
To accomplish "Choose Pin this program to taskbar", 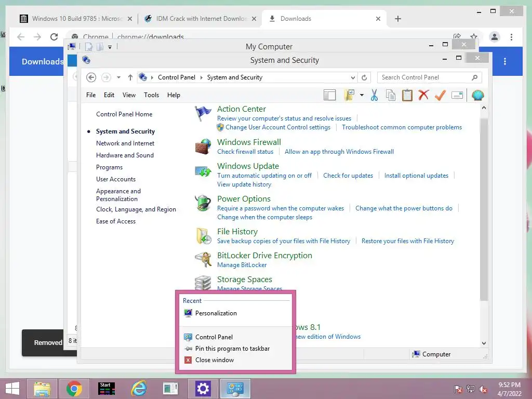I will [x=235, y=349].
